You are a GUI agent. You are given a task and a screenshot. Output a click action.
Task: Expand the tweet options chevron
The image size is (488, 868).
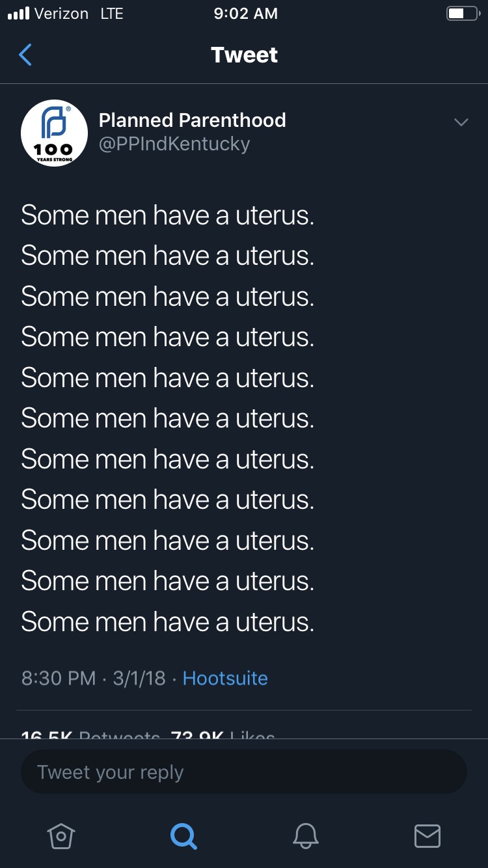(x=461, y=122)
